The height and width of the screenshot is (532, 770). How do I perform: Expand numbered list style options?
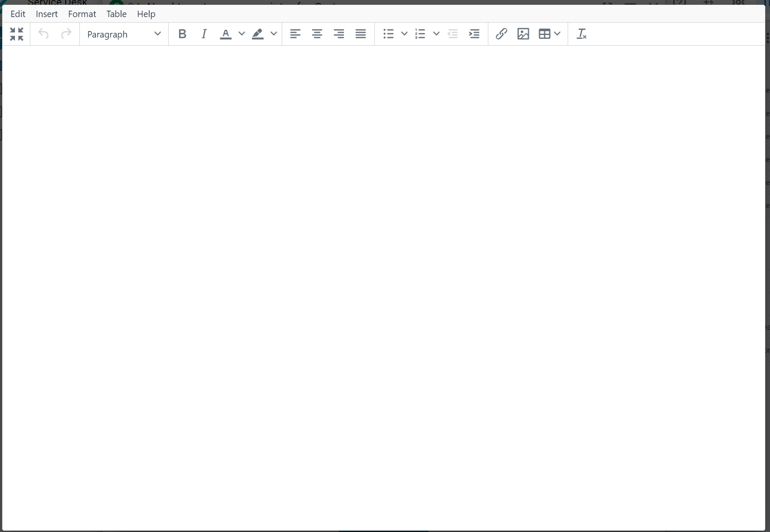click(x=436, y=34)
